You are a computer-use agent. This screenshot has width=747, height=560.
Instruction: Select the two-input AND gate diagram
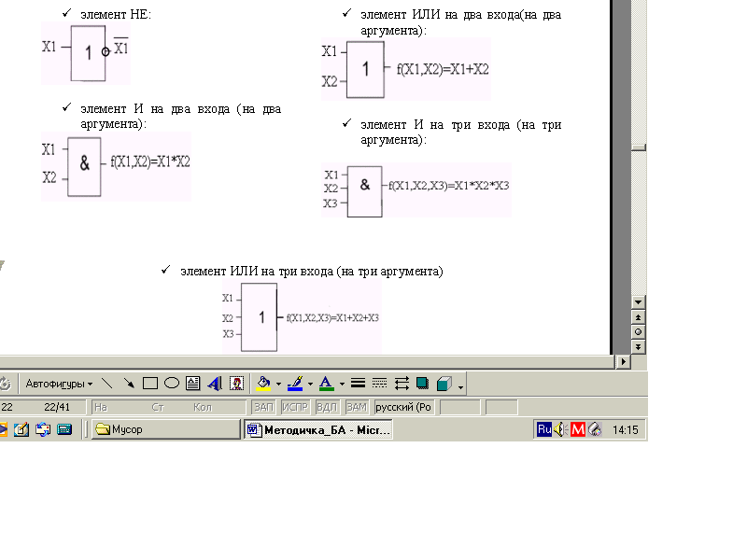tap(116, 166)
